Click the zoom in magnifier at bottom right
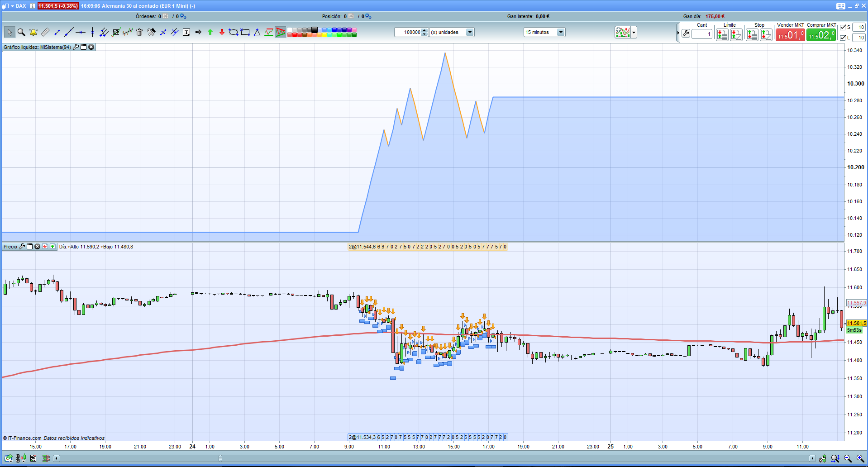This screenshot has height=467, width=868. (860, 458)
